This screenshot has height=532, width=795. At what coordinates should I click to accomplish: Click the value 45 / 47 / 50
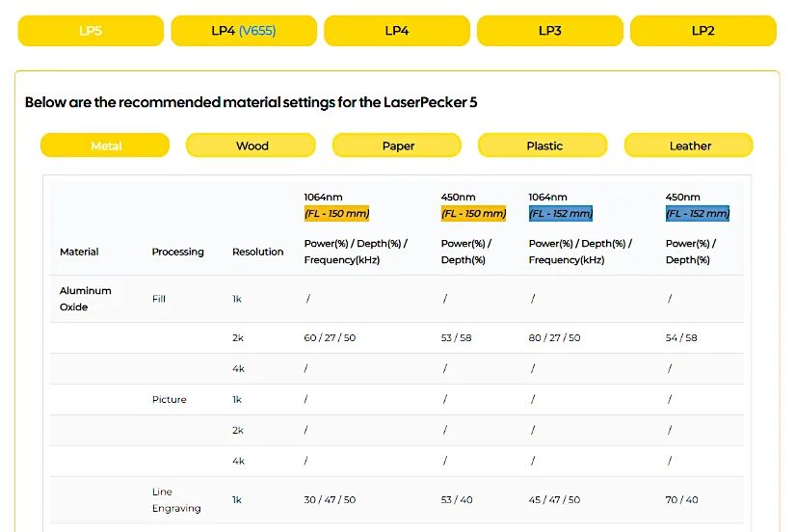point(555,500)
